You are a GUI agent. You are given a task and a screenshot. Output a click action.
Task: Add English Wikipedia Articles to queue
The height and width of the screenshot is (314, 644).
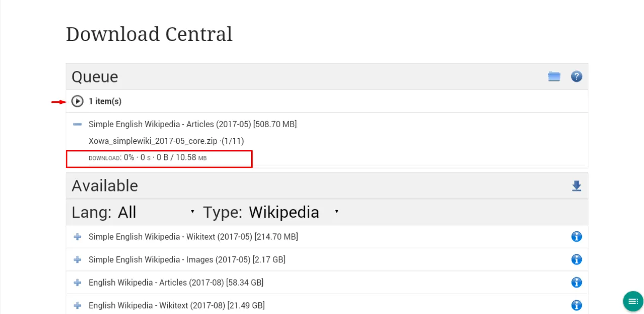[x=77, y=282]
